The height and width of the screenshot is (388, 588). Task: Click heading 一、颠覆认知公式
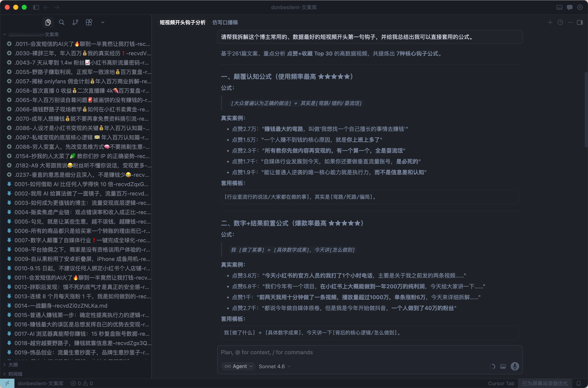pos(287,76)
